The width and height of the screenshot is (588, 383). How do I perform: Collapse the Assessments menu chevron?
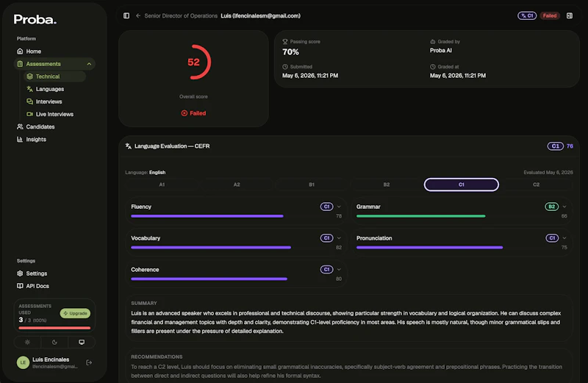click(89, 64)
